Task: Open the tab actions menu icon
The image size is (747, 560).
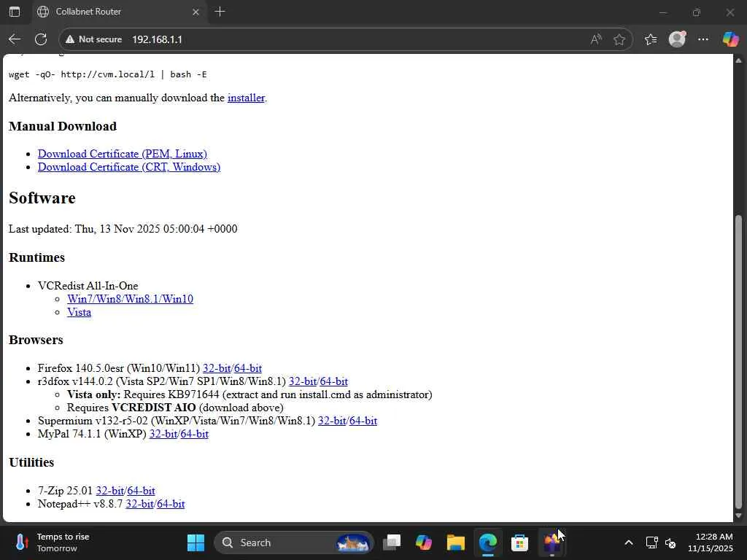Action: 15,12
